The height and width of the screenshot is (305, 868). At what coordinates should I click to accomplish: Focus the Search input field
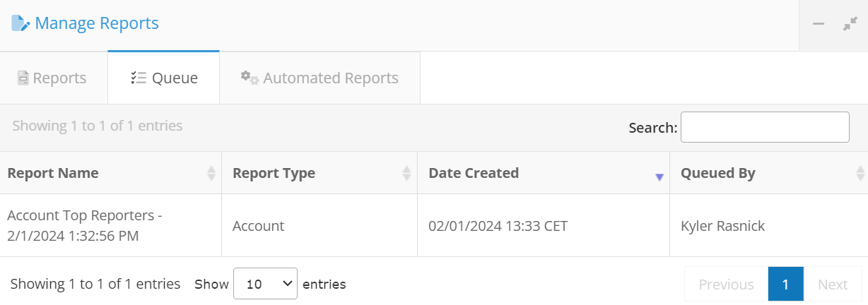pos(765,127)
